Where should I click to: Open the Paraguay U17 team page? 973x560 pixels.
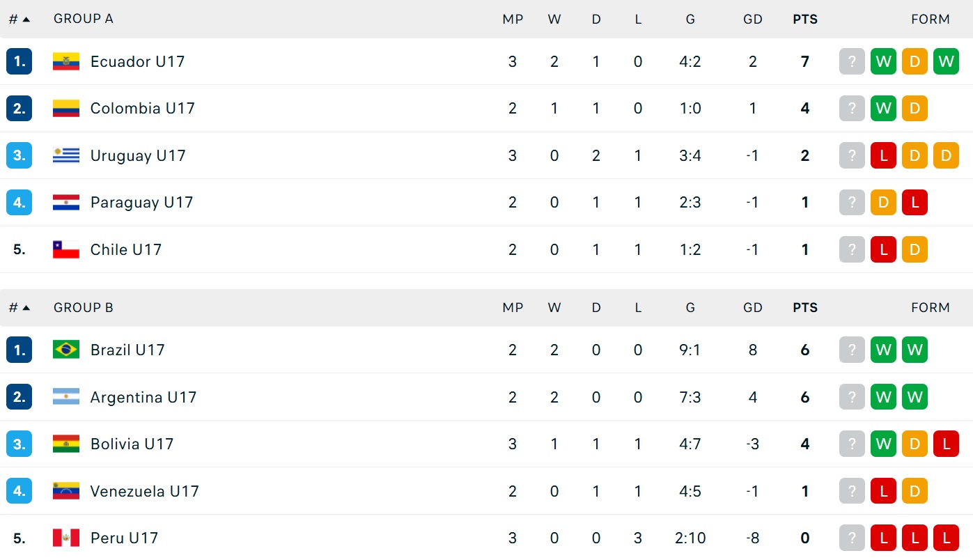click(141, 203)
